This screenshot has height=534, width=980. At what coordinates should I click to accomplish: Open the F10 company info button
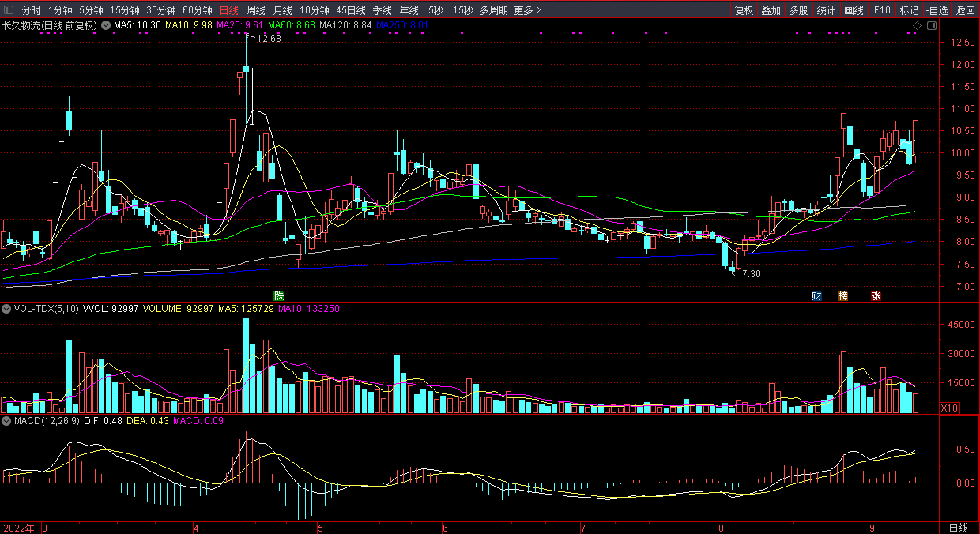click(x=882, y=10)
